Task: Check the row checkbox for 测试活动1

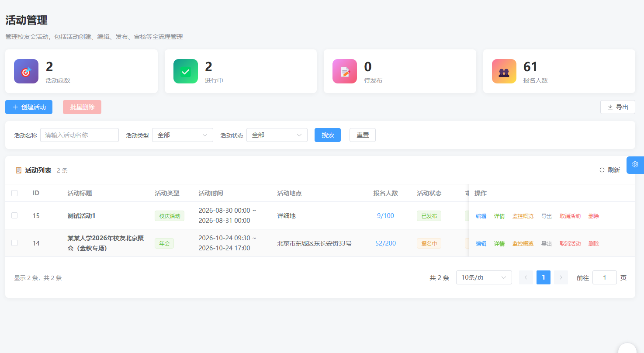Action: [14, 215]
